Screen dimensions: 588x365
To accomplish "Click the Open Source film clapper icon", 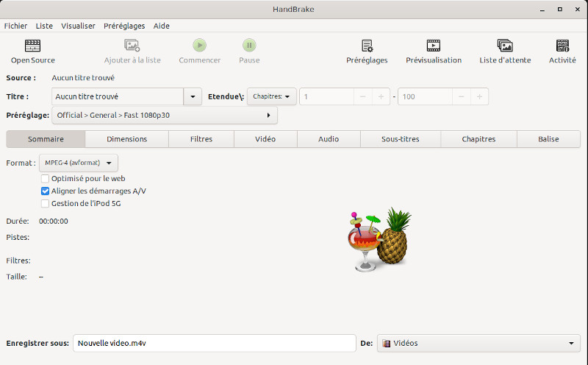I will [x=32, y=46].
